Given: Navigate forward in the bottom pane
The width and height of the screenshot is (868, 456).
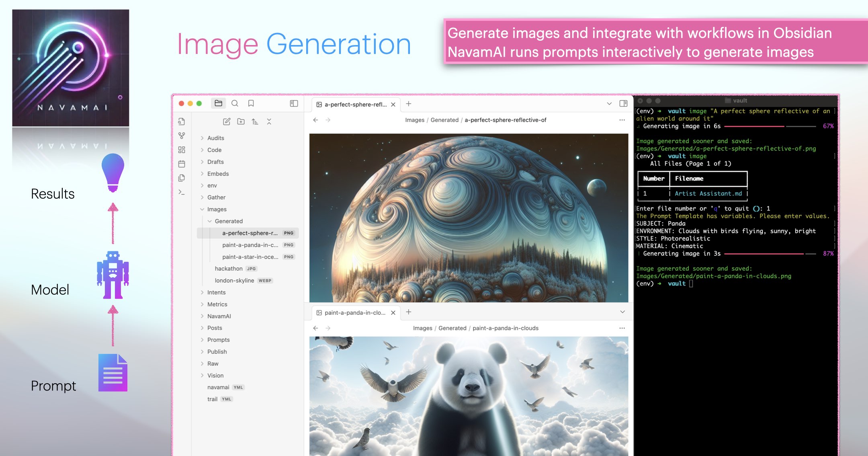Looking at the screenshot, I should (328, 328).
